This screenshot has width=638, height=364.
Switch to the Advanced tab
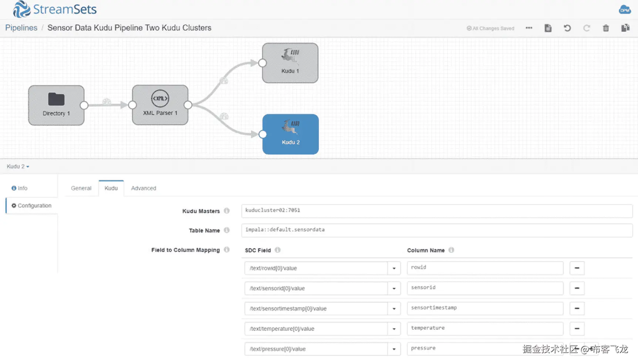[144, 188]
